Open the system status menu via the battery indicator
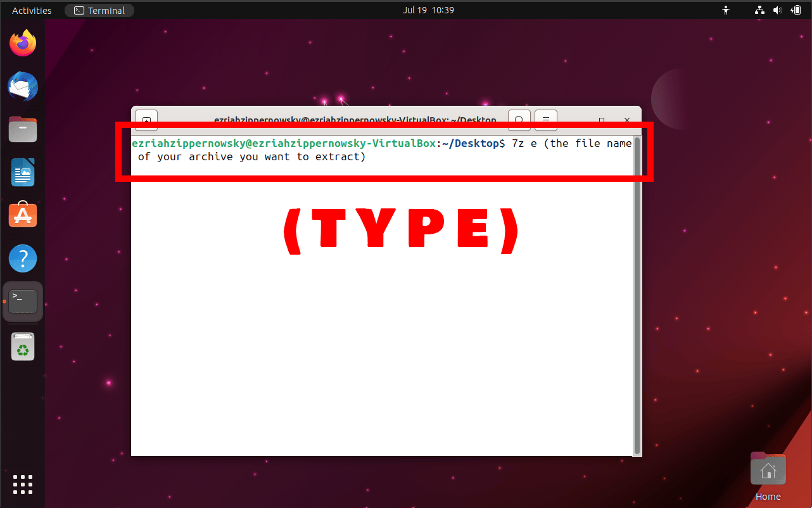Screen dimensions: 812x508 click(796, 10)
